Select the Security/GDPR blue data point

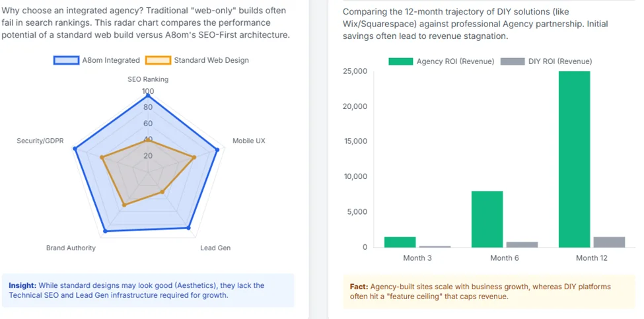click(75, 149)
